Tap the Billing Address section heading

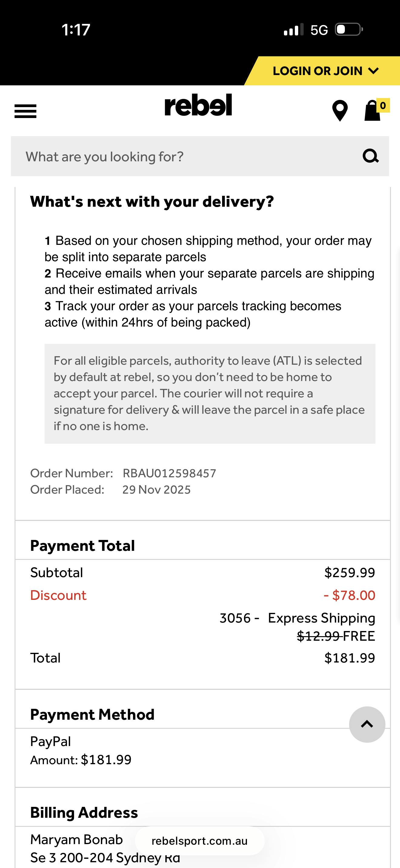pyautogui.click(x=84, y=813)
